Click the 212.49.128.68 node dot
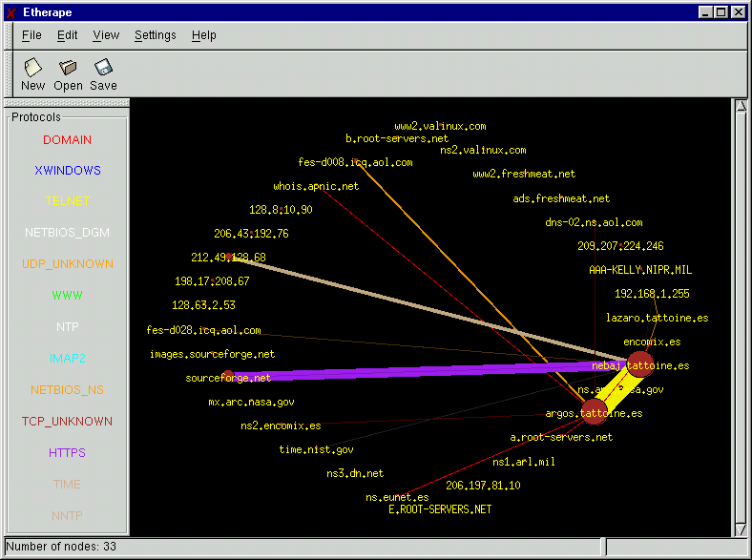Image resolution: width=752 pixels, height=560 pixels. [229, 257]
